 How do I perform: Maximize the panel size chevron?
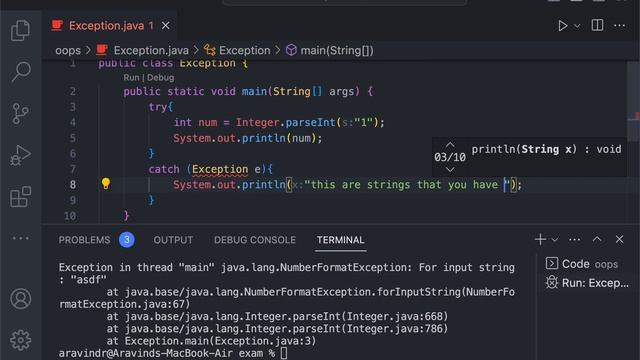click(x=597, y=239)
